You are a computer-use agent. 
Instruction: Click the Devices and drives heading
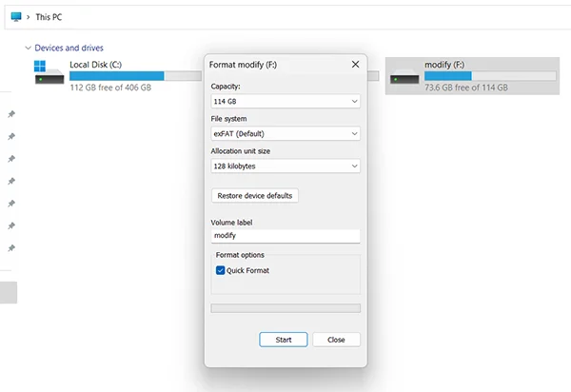69,48
